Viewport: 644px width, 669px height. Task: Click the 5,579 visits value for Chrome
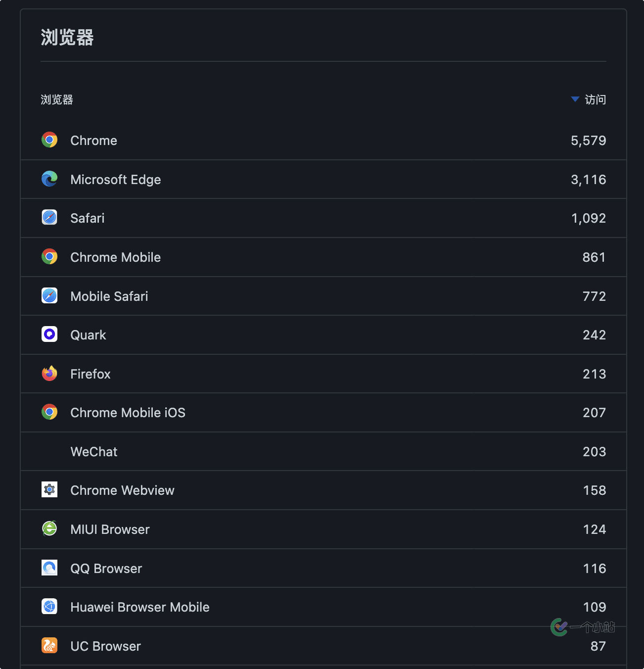click(588, 141)
